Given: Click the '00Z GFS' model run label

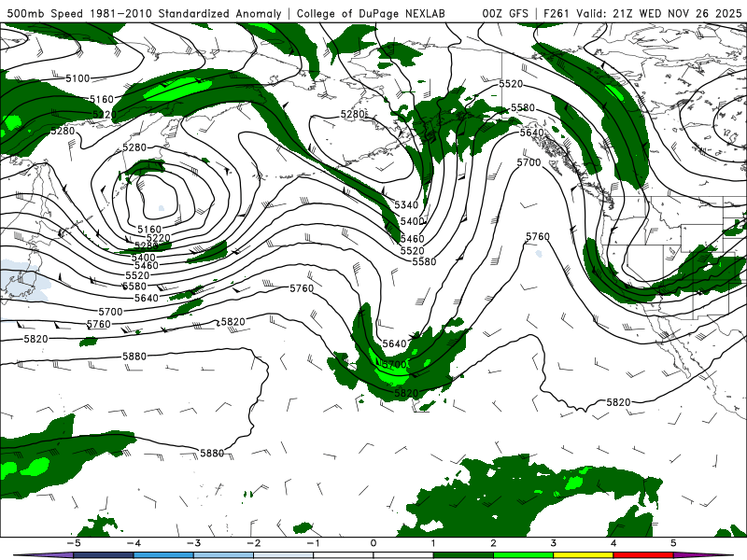Looking at the screenshot, I should coord(505,13).
